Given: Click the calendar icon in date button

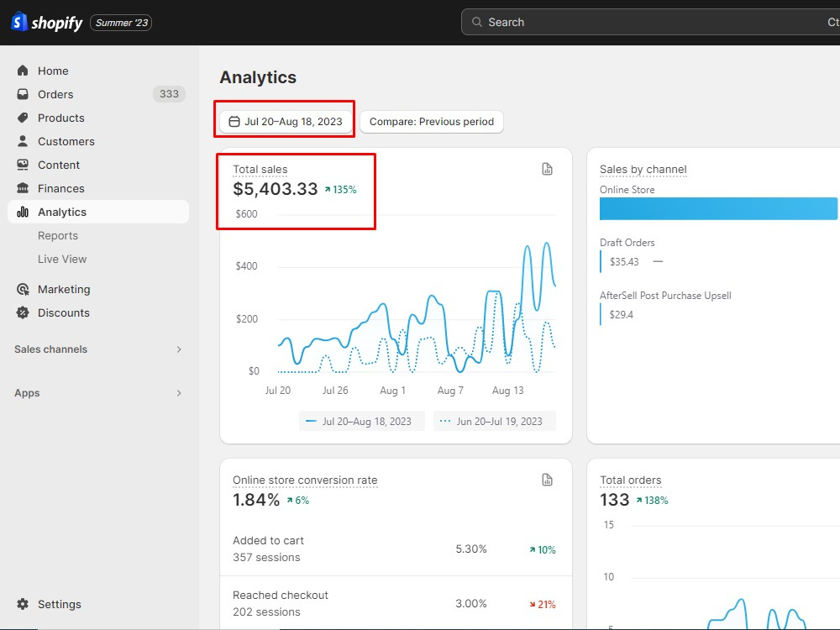Looking at the screenshot, I should (234, 122).
